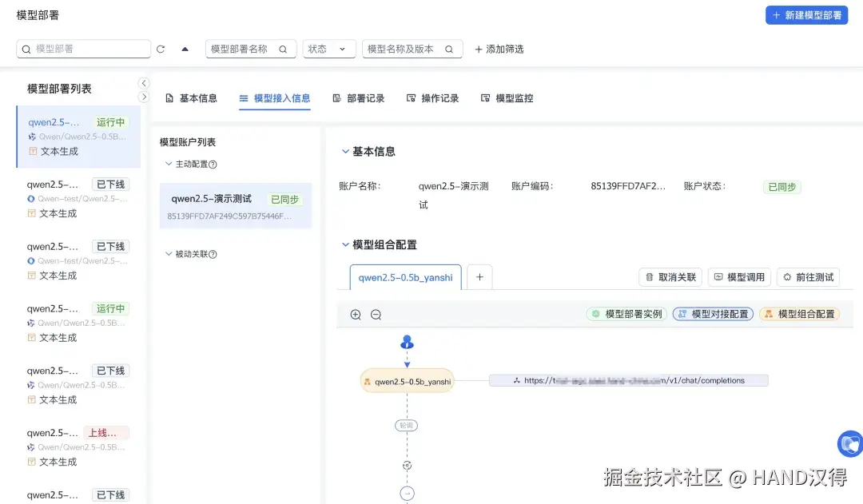Collapse the 模型组合配置 section
The image size is (863, 504).
click(345, 244)
